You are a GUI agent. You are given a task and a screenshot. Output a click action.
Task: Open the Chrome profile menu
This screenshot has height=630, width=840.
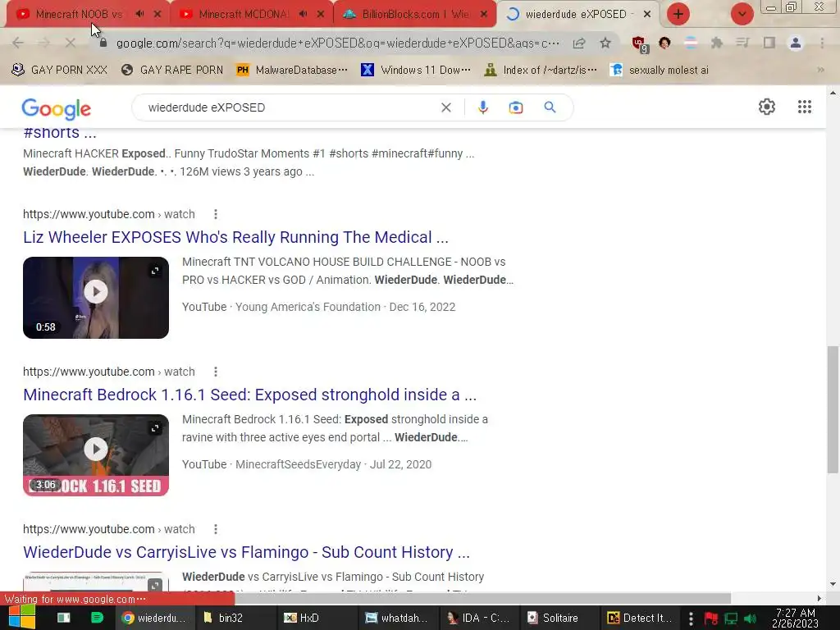coord(796,43)
